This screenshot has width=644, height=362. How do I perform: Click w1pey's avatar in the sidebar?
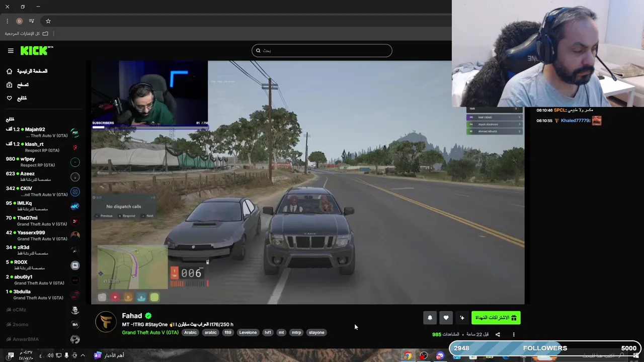pos(75,162)
